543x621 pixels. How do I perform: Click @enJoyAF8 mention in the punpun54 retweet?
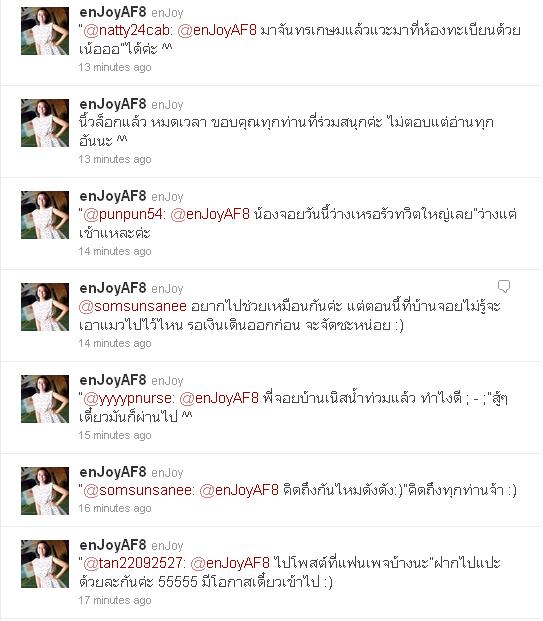pos(210,214)
